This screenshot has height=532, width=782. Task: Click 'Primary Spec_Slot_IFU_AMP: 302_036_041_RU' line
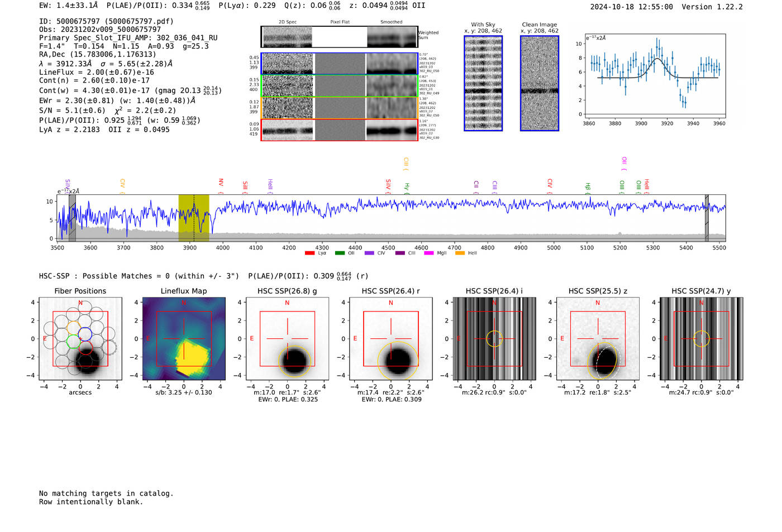coord(128,38)
